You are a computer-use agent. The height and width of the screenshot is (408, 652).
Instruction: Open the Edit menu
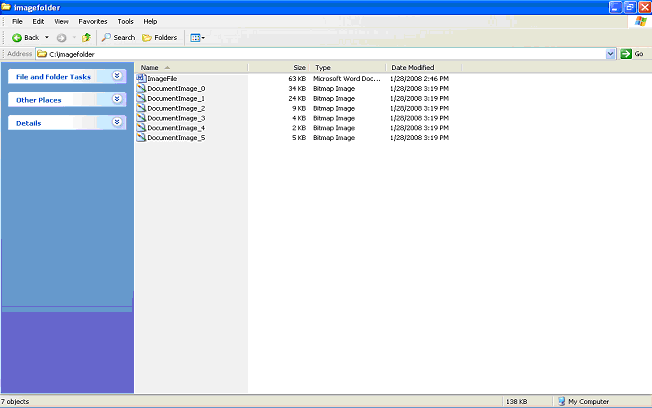[38, 21]
